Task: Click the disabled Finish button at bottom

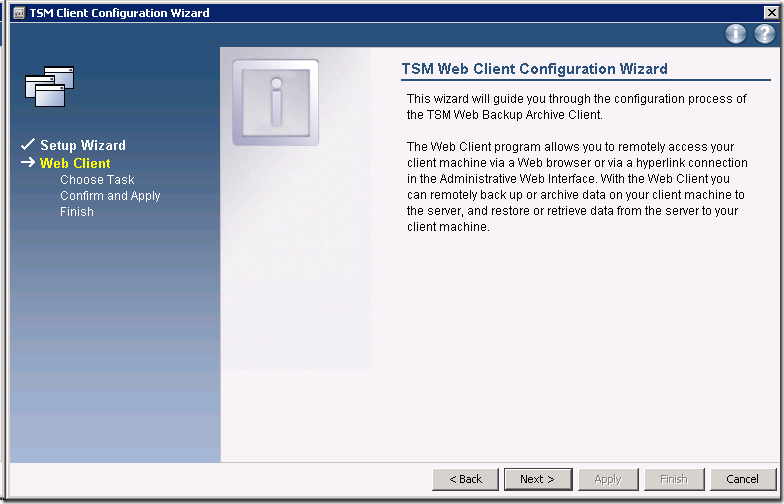Action: coord(674,479)
